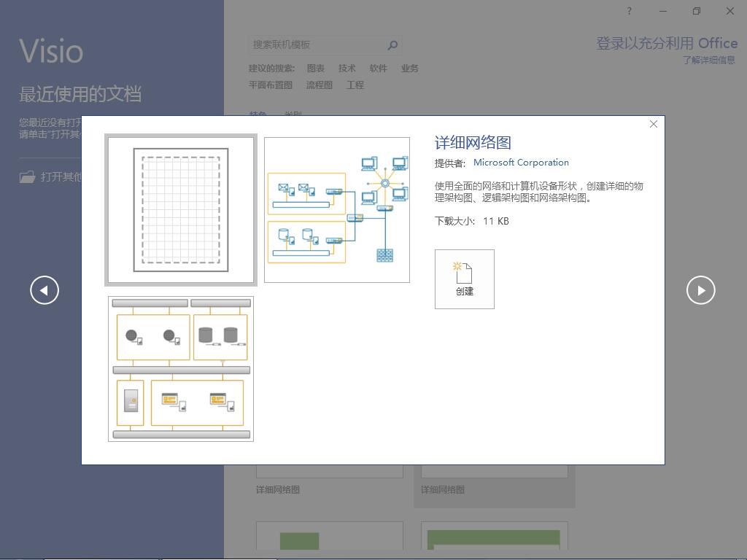
Task: Select the blue network diagram thumbnail
Action: tap(337, 210)
